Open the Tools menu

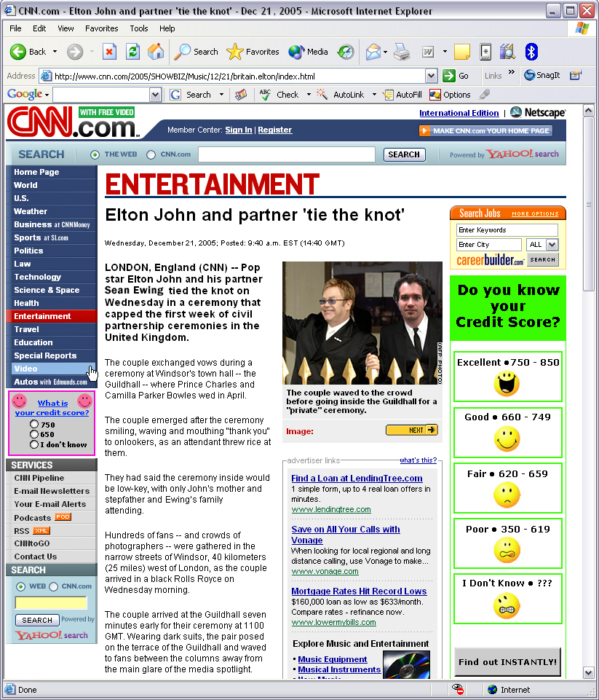(139, 28)
